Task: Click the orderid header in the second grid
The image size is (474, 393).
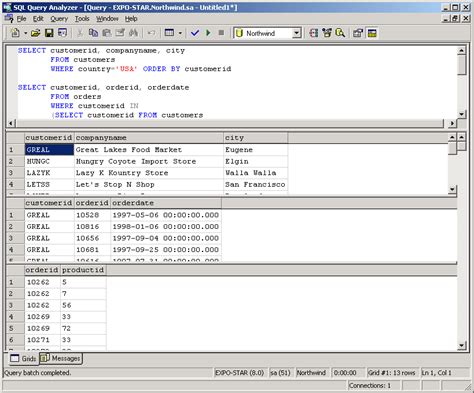Action: pyautogui.click(x=92, y=203)
